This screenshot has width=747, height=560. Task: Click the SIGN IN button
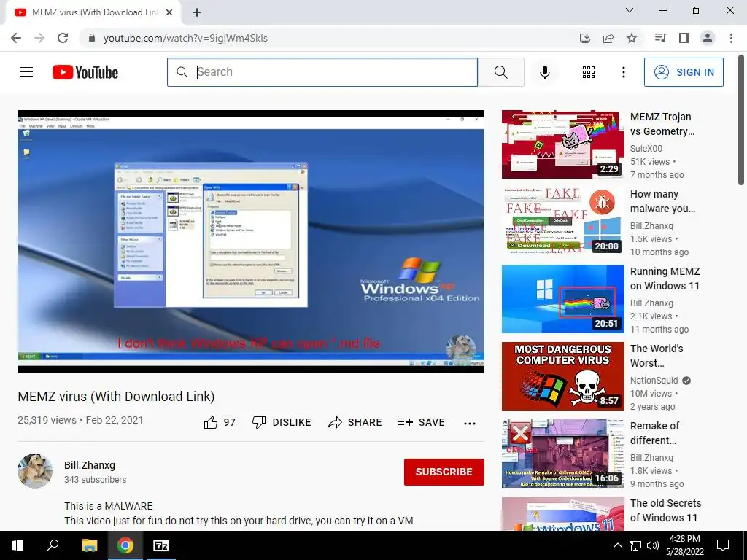pos(684,72)
